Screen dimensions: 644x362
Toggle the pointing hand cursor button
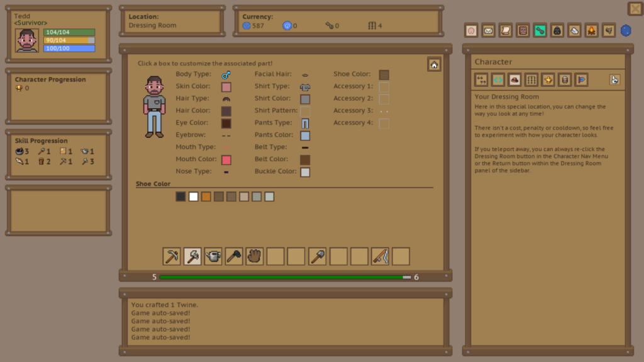pyautogui.click(x=615, y=79)
